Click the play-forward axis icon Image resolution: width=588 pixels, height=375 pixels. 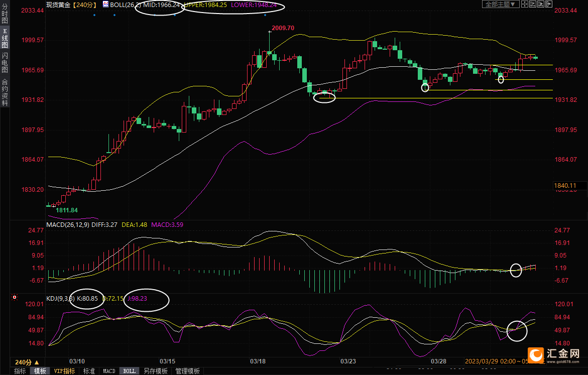tap(540, 4)
